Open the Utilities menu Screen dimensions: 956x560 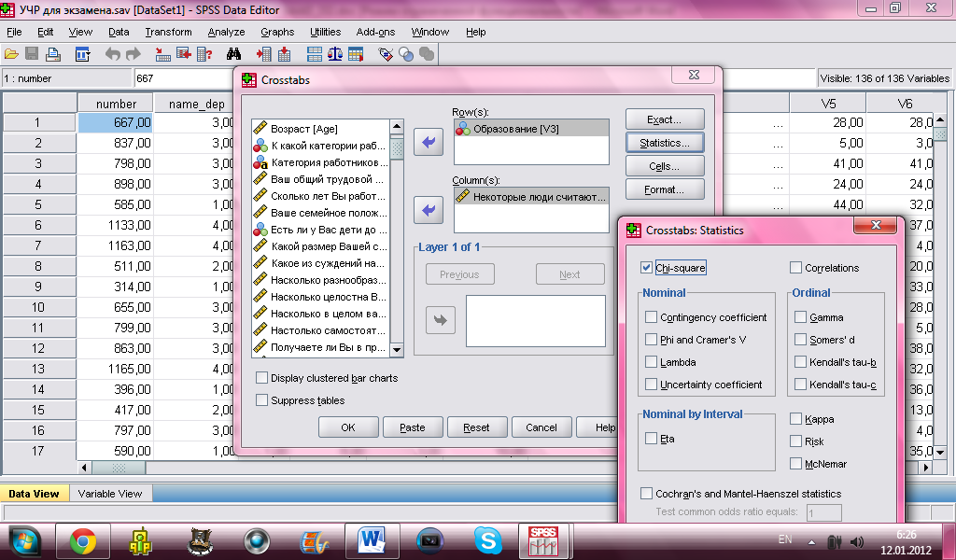[325, 32]
